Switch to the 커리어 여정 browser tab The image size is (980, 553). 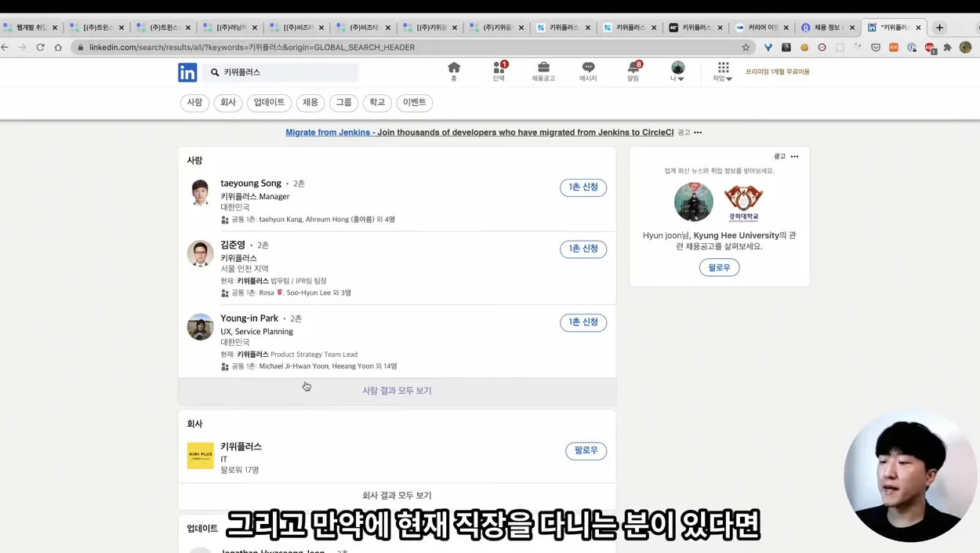pyautogui.click(x=761, y=27)
